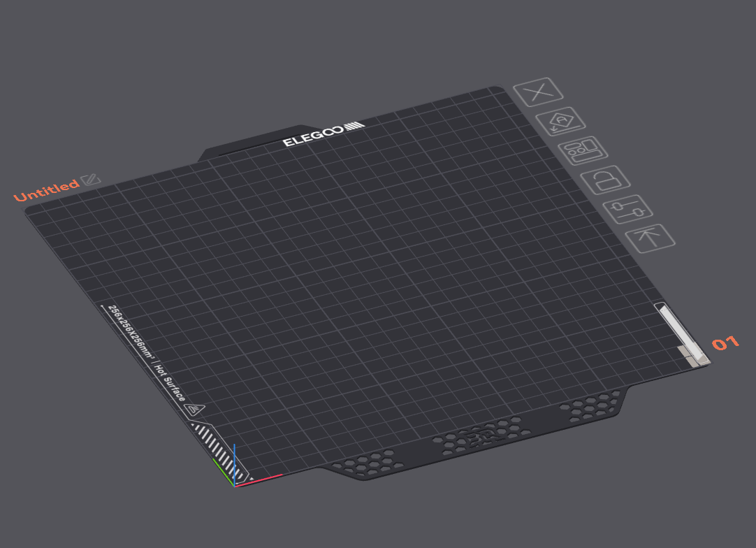Click the arrow-to-bar icon below plate settings
This screenshot has height=548, width=756.
click(650, 238)
